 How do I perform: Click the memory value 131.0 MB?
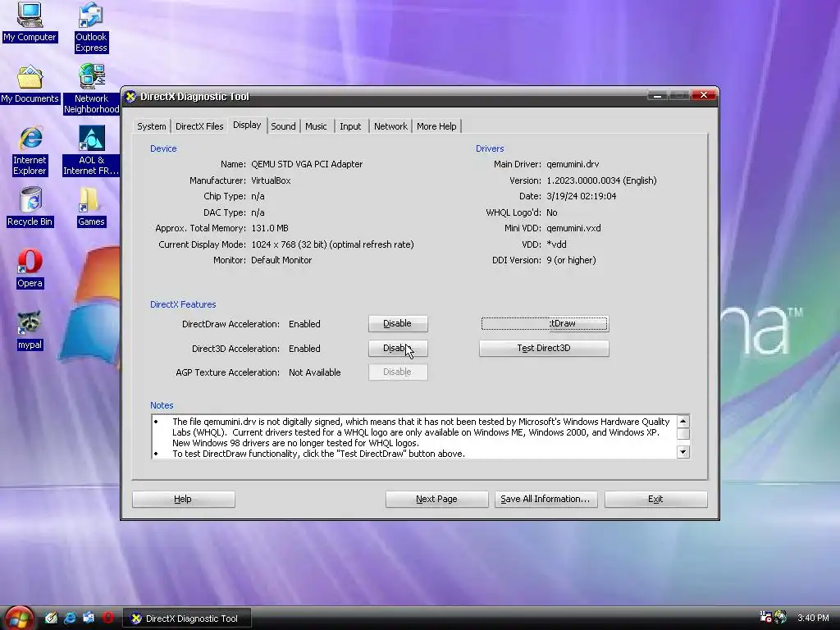(x=270, y=228)
